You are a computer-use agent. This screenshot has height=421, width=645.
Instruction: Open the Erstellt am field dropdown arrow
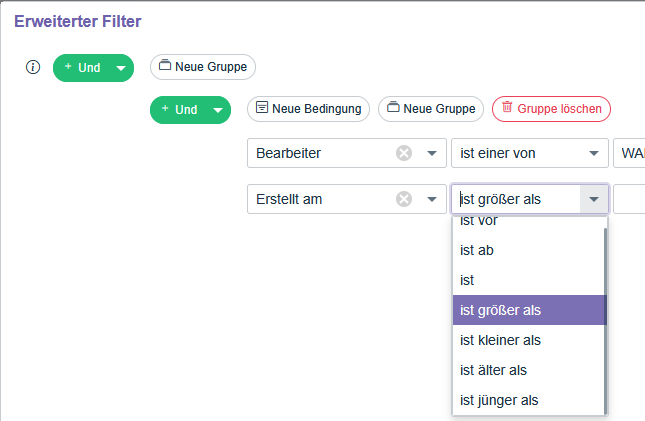coord(431,199)
